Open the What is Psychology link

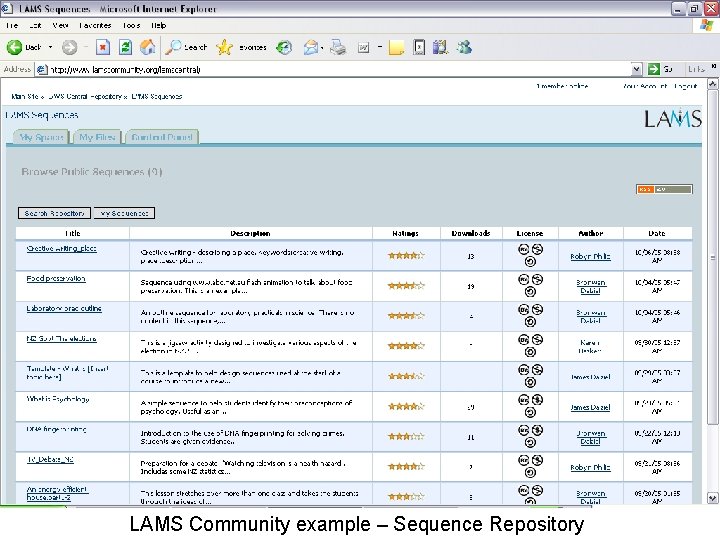pyautogui.click(x=58, y=399)
